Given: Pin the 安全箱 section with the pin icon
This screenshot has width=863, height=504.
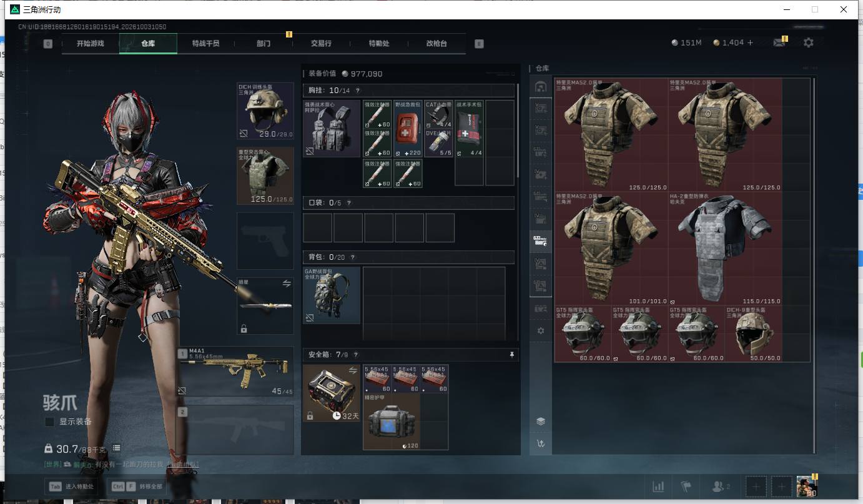Looking at the screenshot, I should tap(512, 355).
